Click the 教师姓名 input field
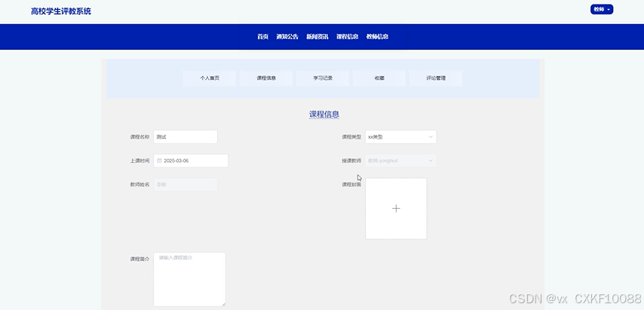This screenshot has height=310, width=644. tap(186, 184)
